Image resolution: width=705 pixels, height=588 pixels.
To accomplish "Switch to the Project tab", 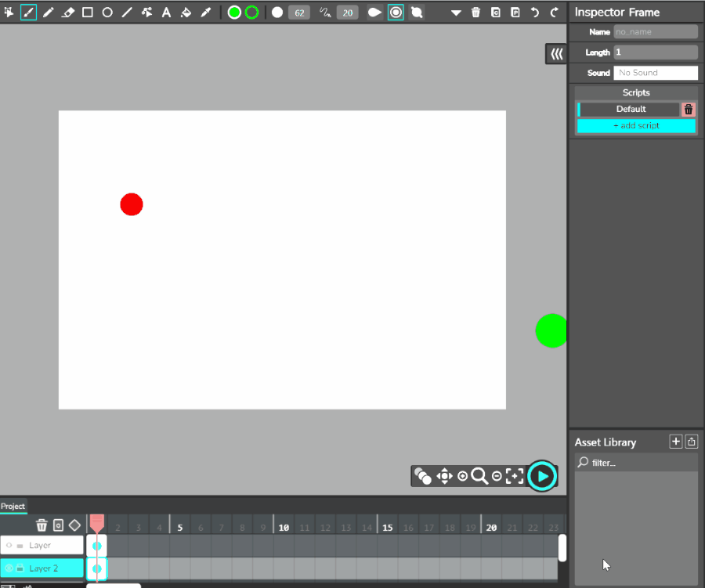I will [x=13, y=507].
